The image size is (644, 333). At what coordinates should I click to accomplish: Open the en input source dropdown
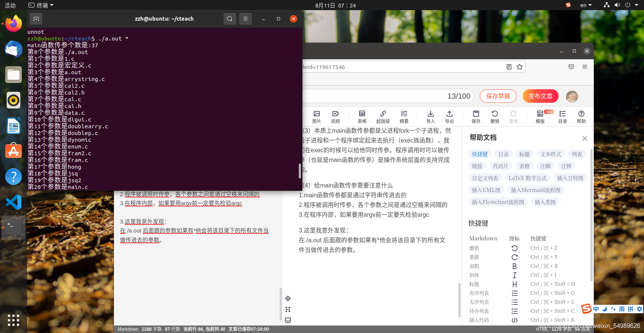tap(586, 5)
